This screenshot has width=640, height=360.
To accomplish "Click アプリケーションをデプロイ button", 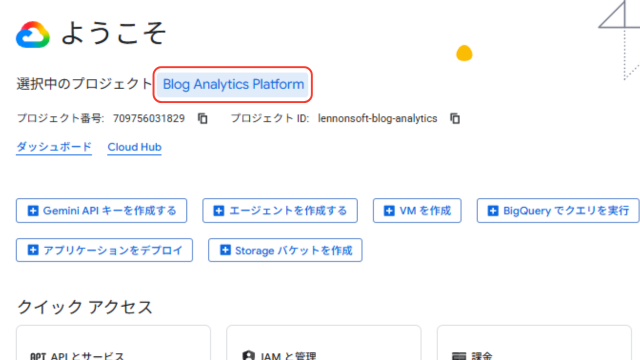I will (x=104, y=250).
